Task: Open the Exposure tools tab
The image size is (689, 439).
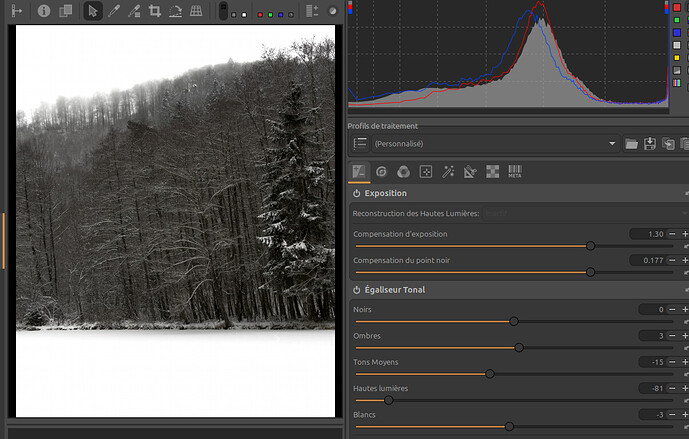Action: 359,171
